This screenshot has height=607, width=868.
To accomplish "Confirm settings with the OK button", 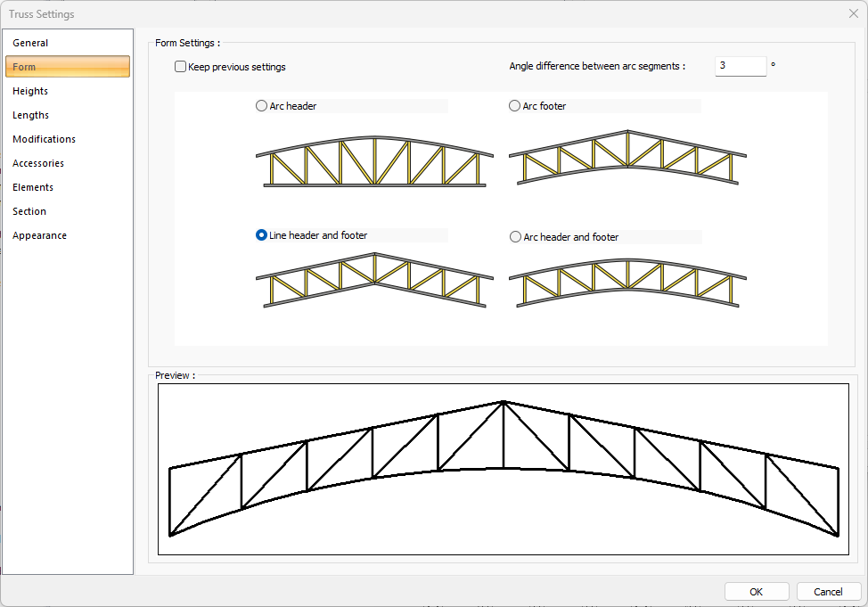I will coord(756,592).
